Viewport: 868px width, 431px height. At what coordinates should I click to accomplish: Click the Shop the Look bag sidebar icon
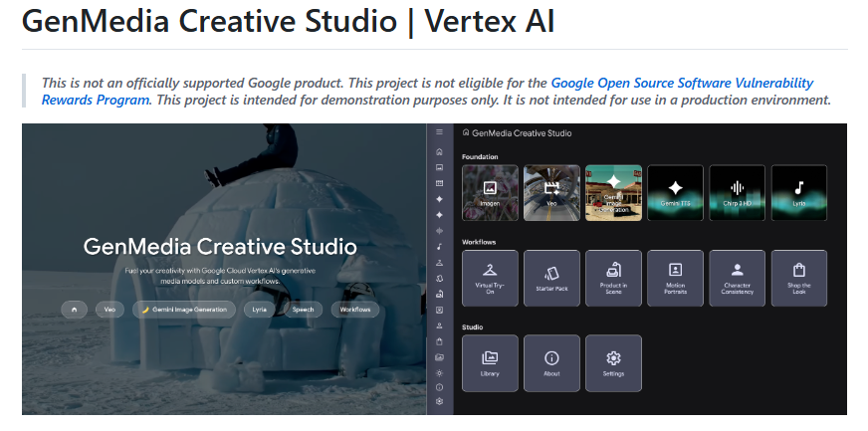439,341
